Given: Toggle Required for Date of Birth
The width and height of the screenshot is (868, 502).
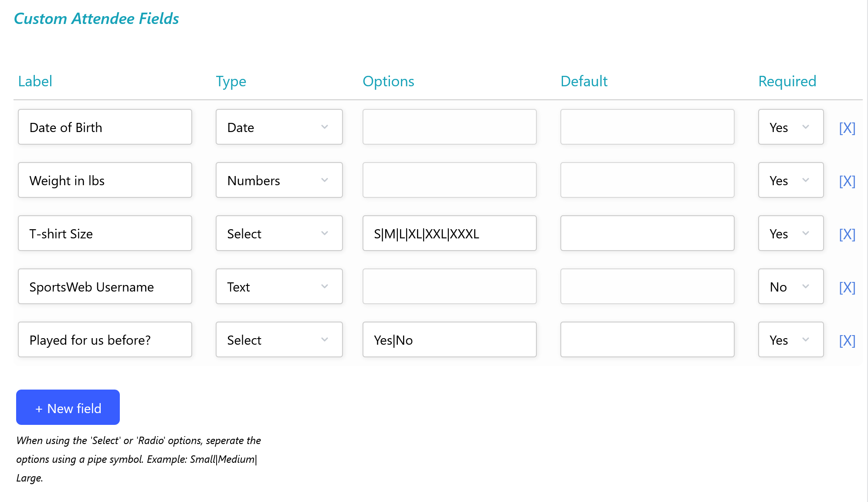Looking at the screenshot, I should point(790,127).
